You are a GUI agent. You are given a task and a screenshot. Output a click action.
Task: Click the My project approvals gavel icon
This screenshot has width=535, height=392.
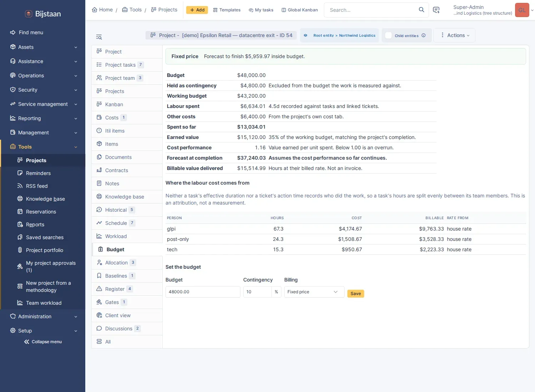[20, 267]
